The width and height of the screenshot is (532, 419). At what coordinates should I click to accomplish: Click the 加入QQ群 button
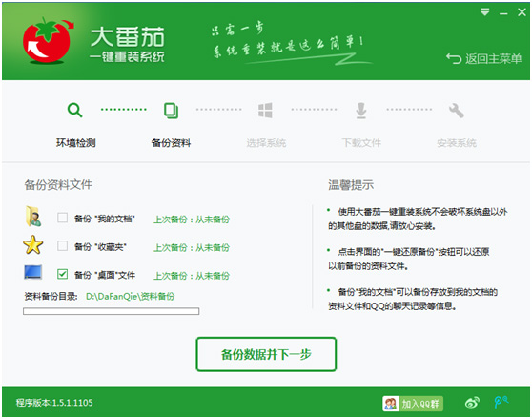[413, 404]
